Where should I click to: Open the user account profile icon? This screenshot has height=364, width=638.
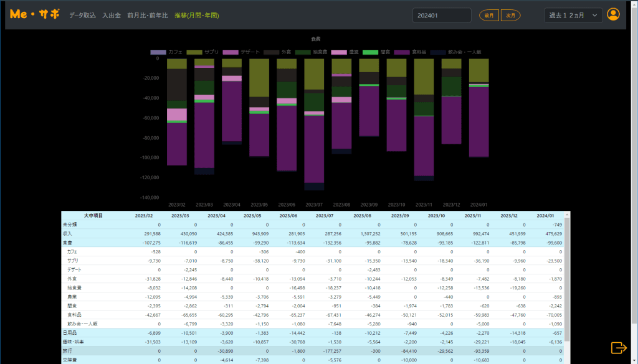(x=613, y=14)
